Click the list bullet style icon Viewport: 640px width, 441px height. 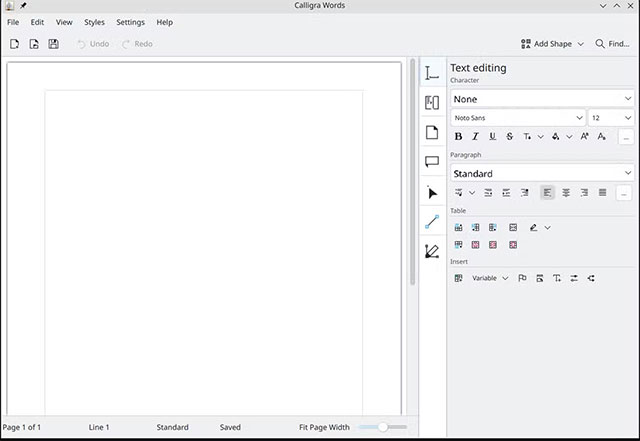pyautogui.click(x=458, y=192)
